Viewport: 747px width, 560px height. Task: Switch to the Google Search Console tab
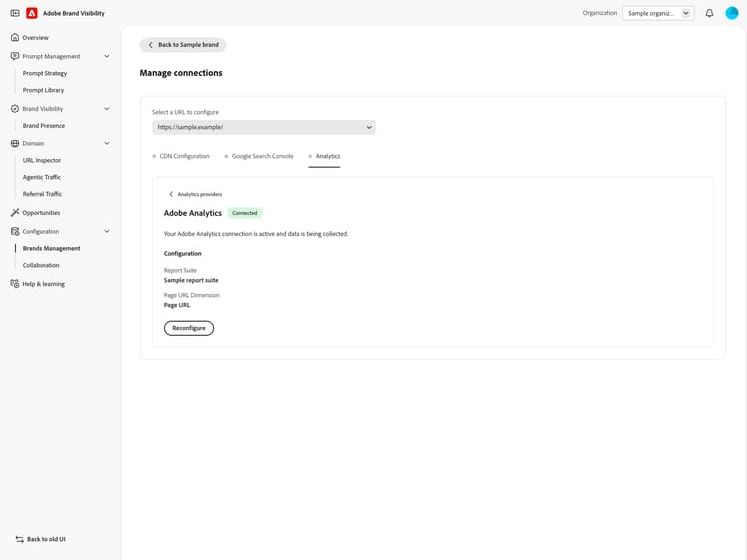(259, 156)
